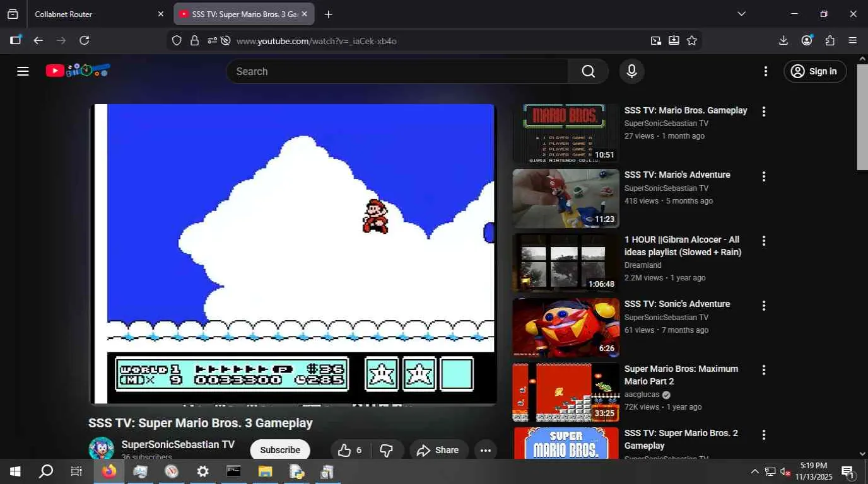The width and height of the screenshot is (868, 484).
Task: Like the video with the thumbs-up button
Action: click(351, 450)
